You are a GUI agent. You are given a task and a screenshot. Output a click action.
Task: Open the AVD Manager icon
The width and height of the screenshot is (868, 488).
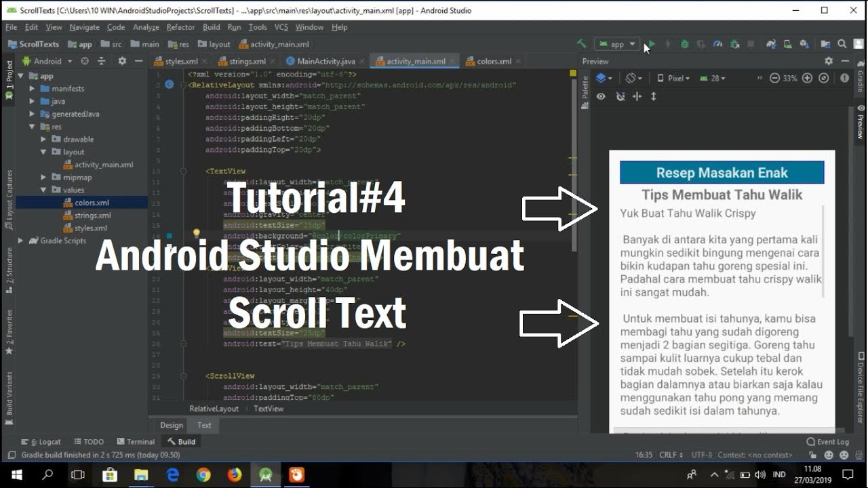pyautogui.click(x=787, y=44)
